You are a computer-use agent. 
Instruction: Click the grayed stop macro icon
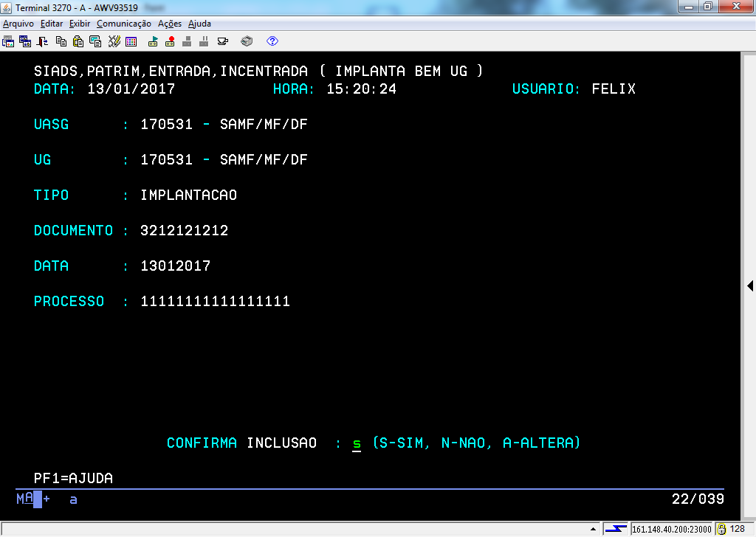tap(187, 41)
